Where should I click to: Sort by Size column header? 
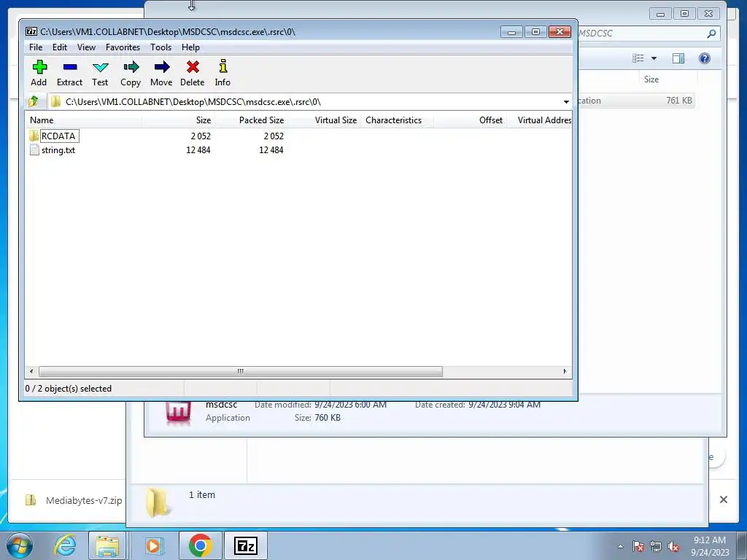[x=178, y=120]
